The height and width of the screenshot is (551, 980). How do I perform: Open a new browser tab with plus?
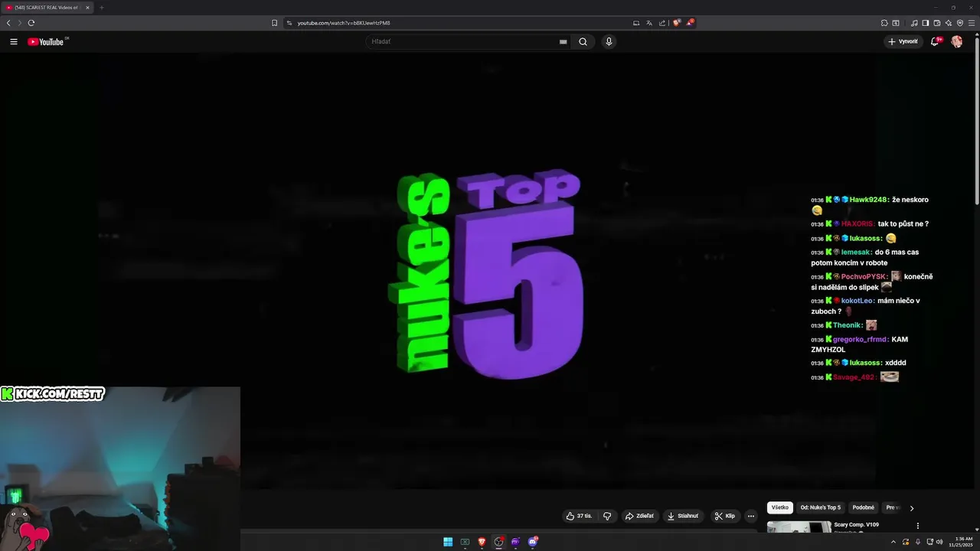tap(101, 8)
